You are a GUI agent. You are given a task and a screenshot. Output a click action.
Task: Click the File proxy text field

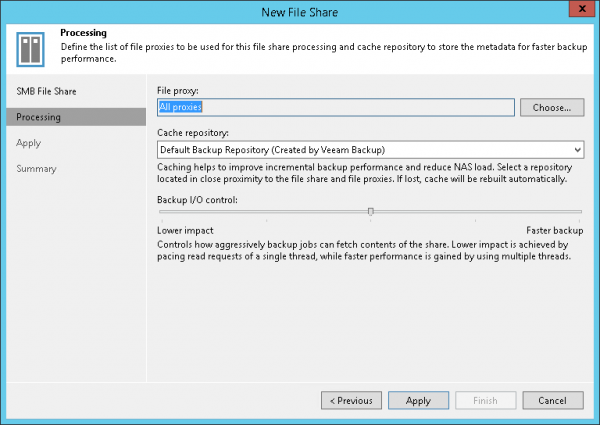coord(335,107)
